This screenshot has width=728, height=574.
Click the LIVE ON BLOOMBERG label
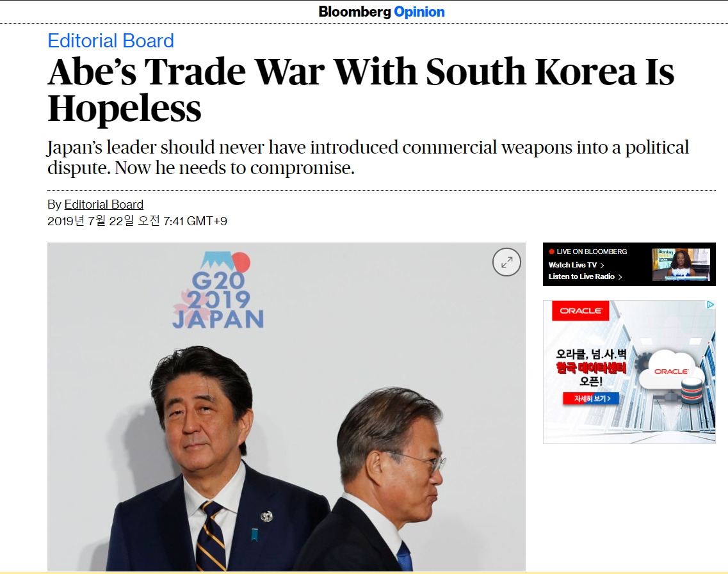click(x=592, y=251)
